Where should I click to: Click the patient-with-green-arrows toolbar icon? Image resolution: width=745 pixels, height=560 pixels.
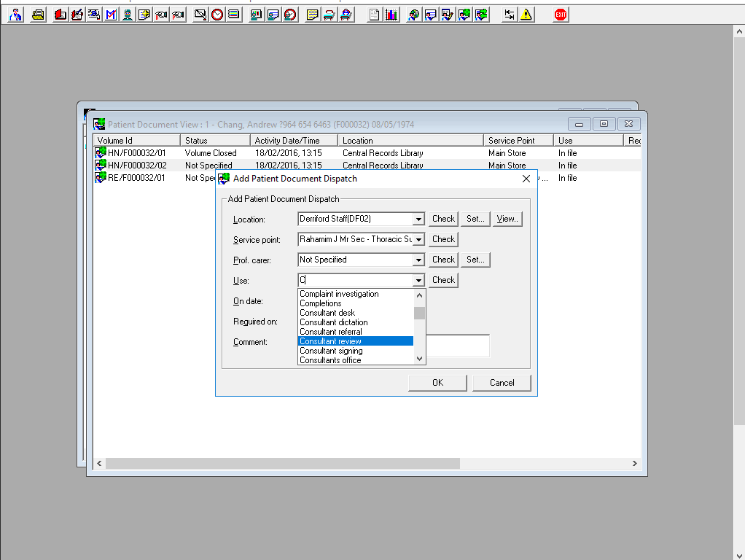tap(481, 15)
